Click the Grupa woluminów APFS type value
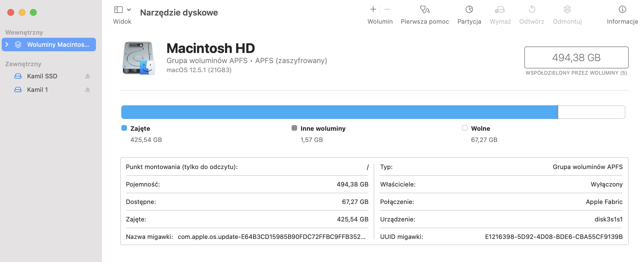The height and width of the screenshot is (262, 644). click(x=588, y=167)
